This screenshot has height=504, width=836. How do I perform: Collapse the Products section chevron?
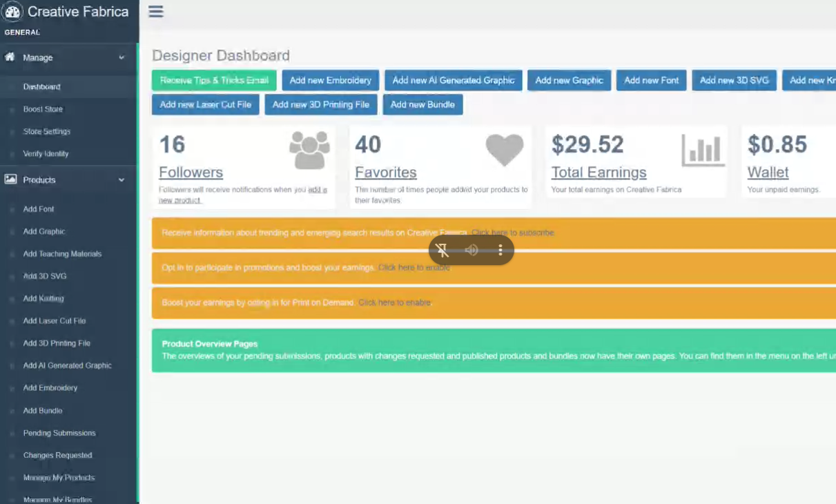(121, 180)
